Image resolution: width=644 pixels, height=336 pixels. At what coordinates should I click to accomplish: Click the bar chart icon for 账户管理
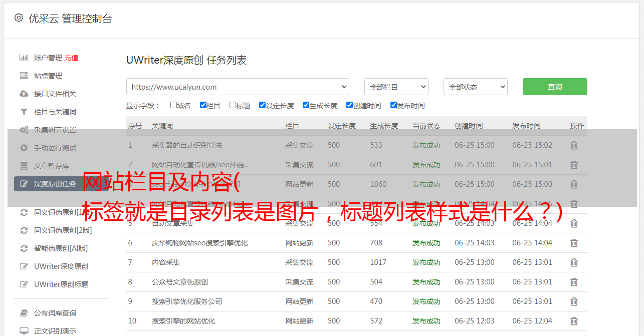24,58
